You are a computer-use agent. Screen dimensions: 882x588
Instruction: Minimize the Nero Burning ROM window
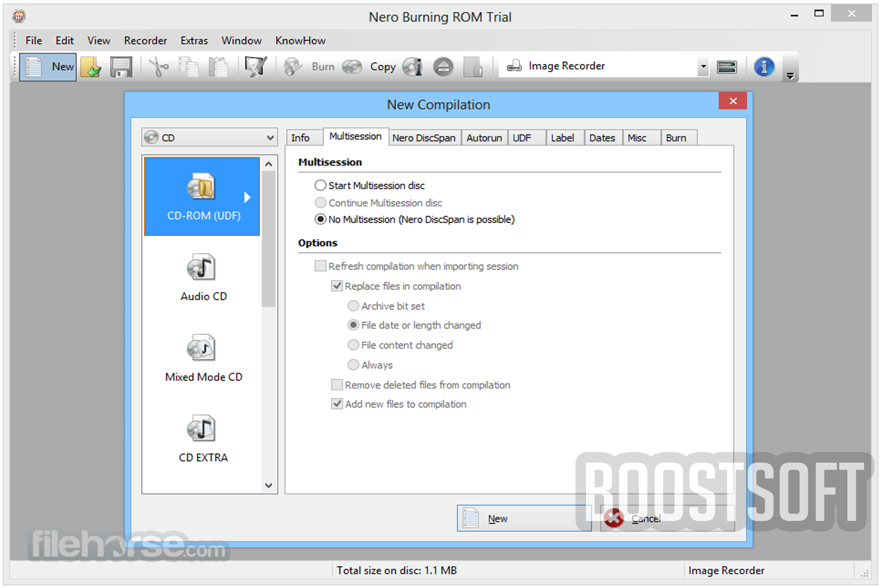coord(794,15)
